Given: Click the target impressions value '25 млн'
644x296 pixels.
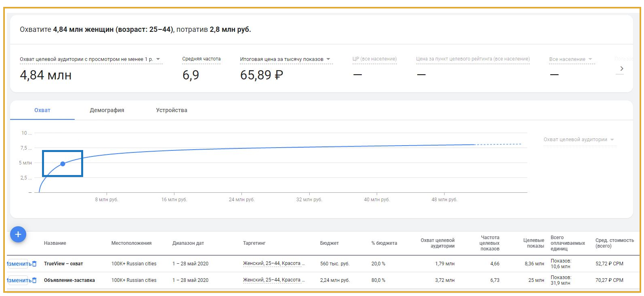Looking at the screenshot, I should 537,280.
